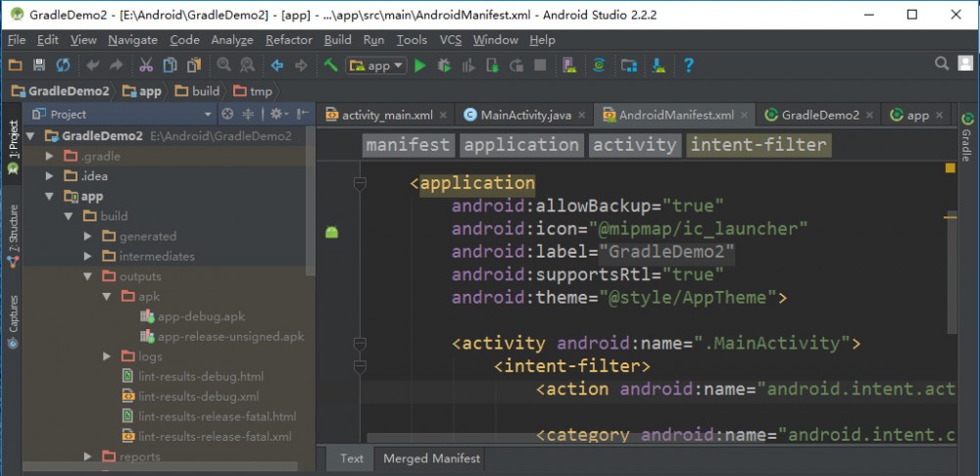980x476 pixels.
Task: Open the Build menu
Action: coord(337,40)
